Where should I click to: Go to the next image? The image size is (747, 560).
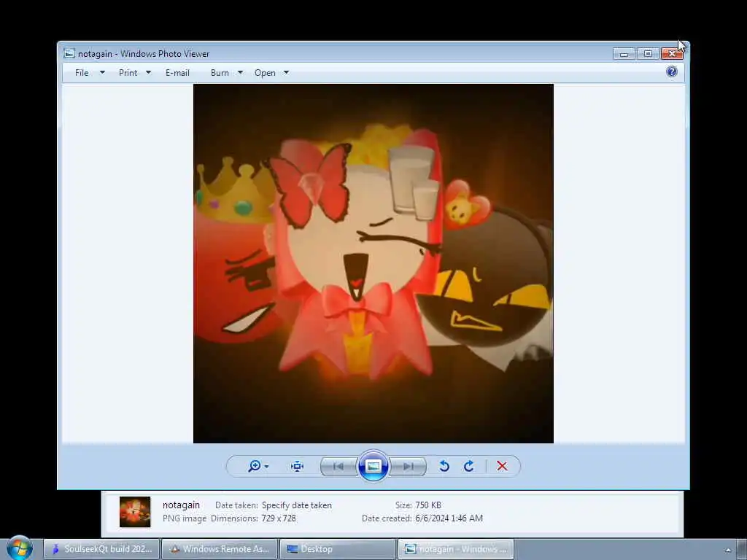click(x=409, y=466)
